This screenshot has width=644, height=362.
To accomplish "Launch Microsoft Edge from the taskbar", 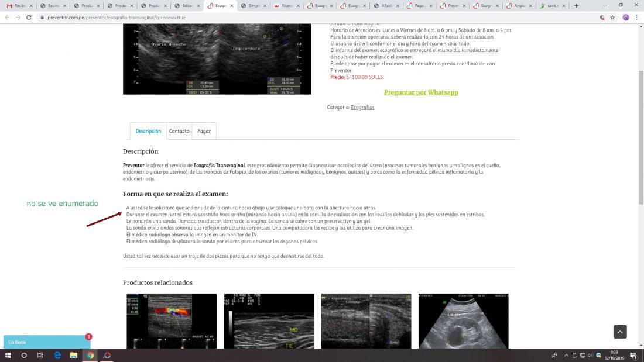I will (57, 356).
